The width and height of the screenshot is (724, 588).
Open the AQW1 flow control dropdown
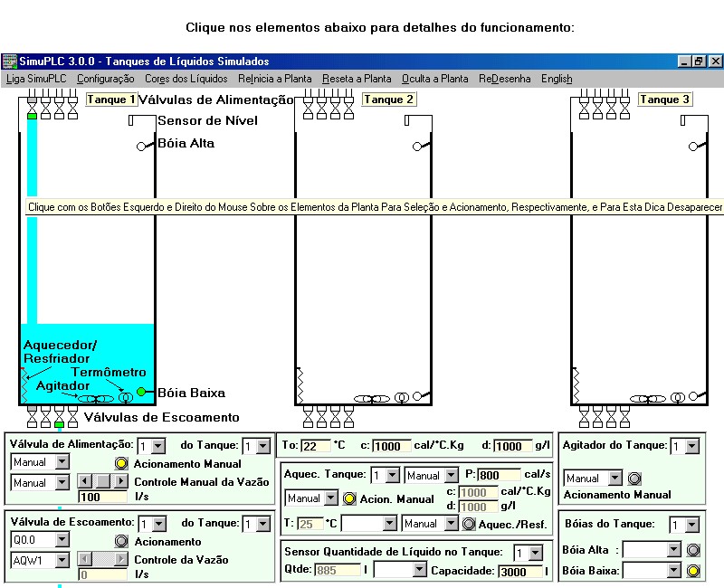coord(62,560)
